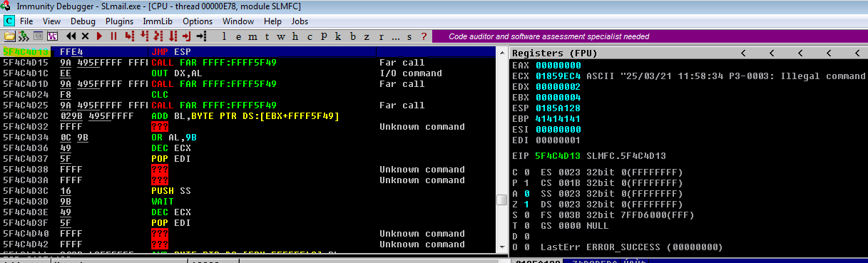The width and height of the screenshot is (868, 263).
Task: Click the red question mark help icon
Action: point(423,36)
